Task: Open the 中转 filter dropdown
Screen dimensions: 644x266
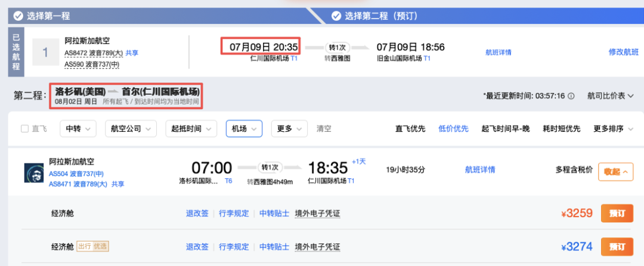Action: [78, 128]
